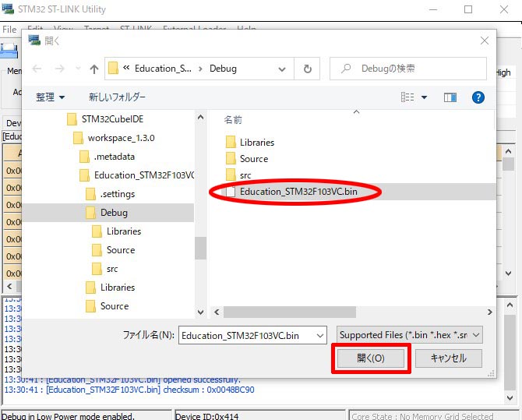Viewport: 522px width, 420px height.
Task: Click the 開く(O) open button
Action: pyautogui.click(x=371, y=358)
